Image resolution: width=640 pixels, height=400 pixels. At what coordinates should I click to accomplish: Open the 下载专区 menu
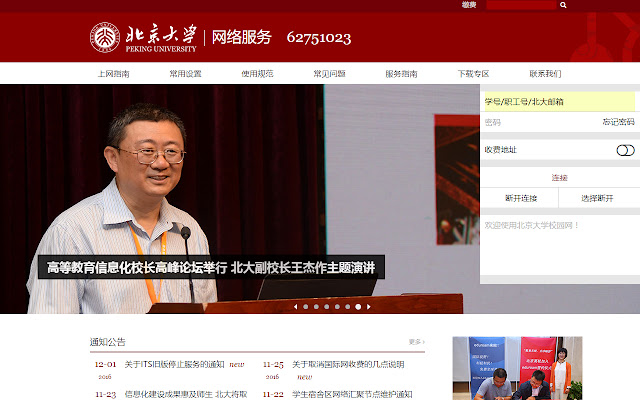pos(473,74)
